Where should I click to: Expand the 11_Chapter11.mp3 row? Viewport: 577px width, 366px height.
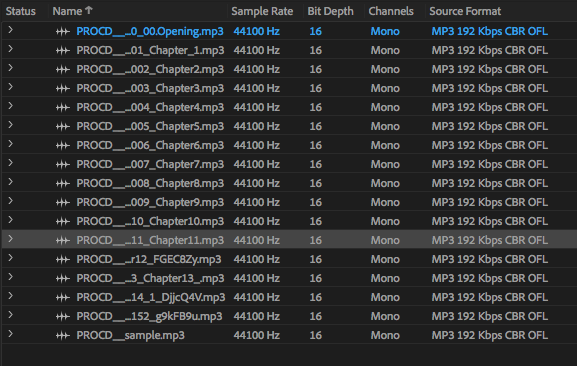pyautogui.click(x=10, y=239)
